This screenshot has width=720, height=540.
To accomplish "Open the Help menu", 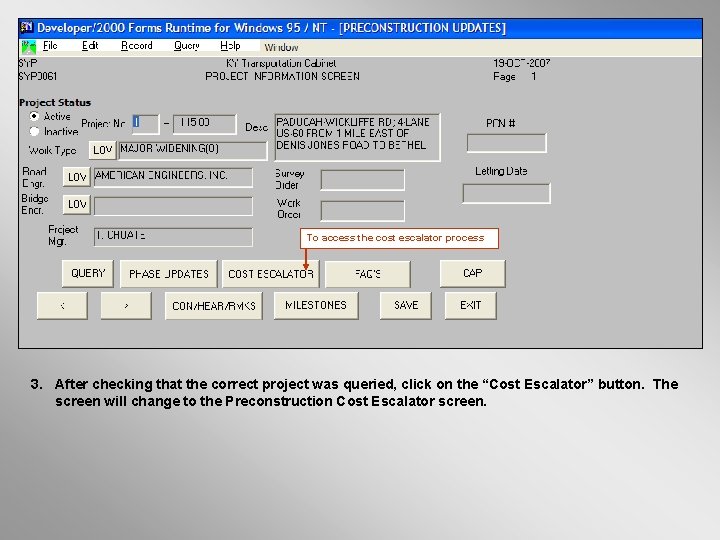I will 230,46.
